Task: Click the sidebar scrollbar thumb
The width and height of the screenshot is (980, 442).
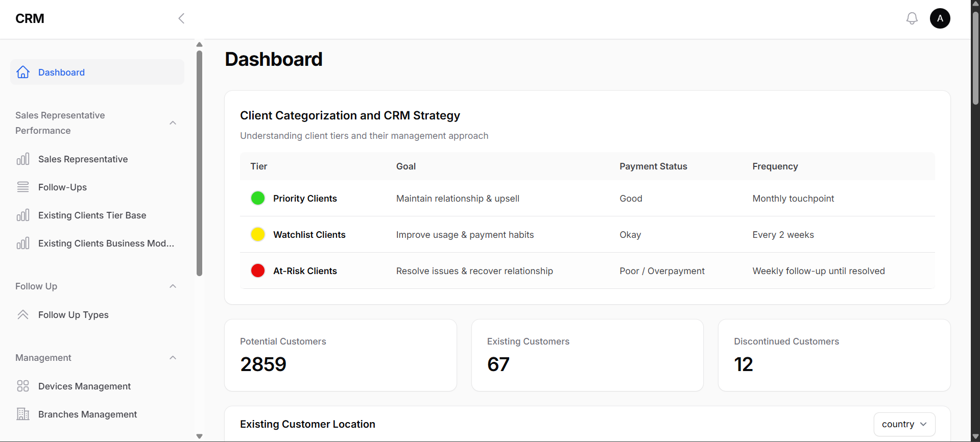Action: click(199, 162)
